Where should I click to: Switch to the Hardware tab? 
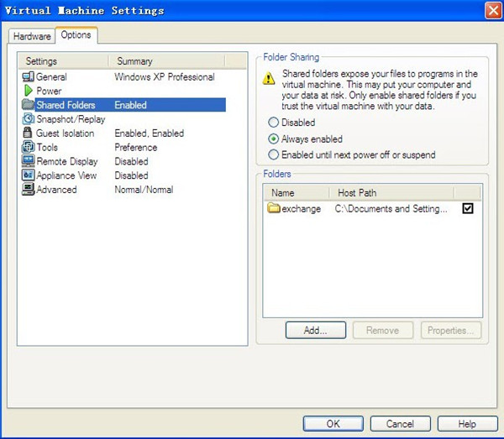pos(32,36)
